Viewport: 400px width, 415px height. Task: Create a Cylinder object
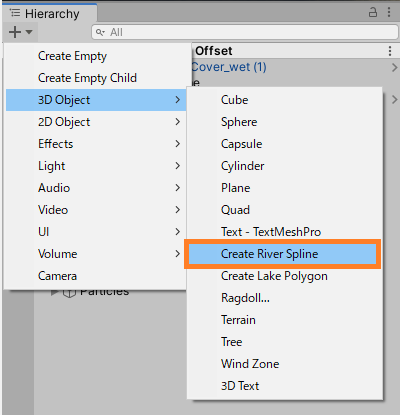coord(284,166)
